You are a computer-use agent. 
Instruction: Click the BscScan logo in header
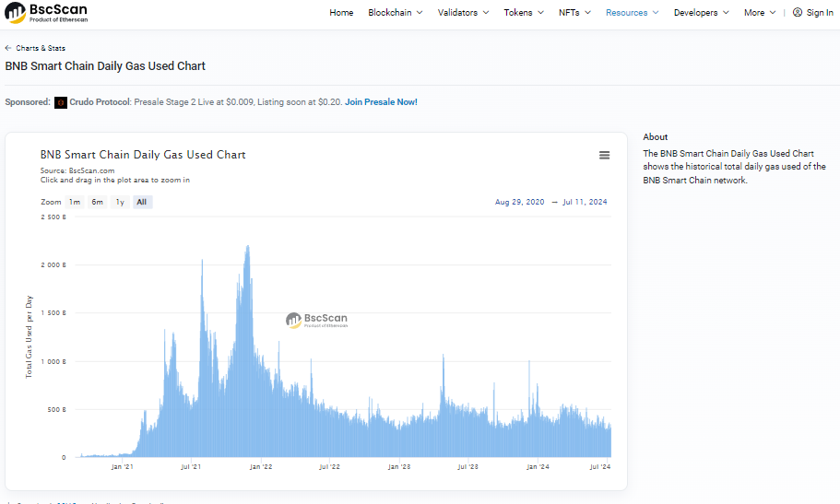coord(46,13)
